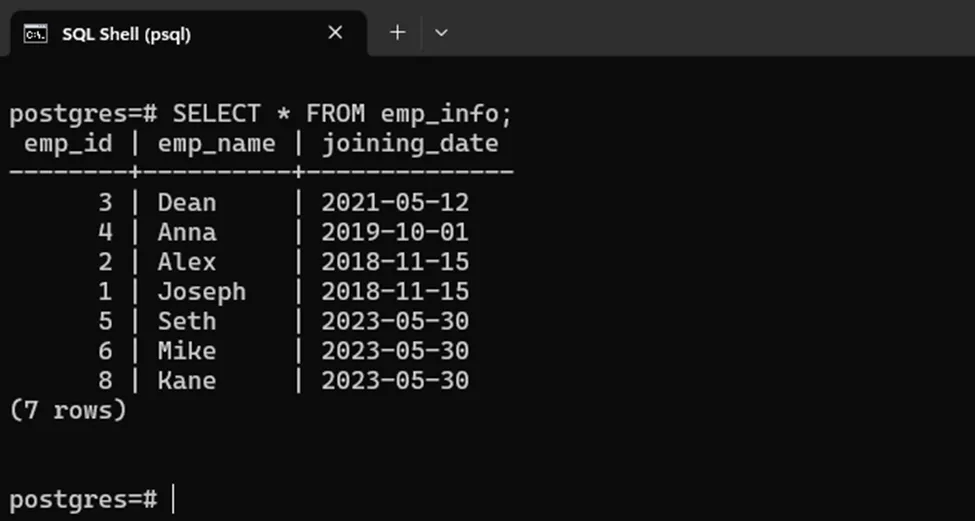Click the name Dean in the results
The height and width of the screenshot is (521, 975).
(187, 203)
